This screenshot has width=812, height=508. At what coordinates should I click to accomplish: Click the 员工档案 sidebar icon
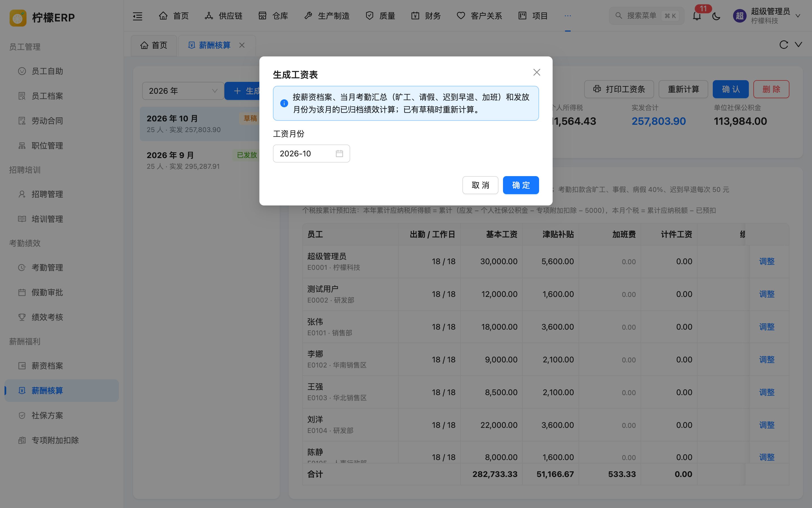point(22,96)
